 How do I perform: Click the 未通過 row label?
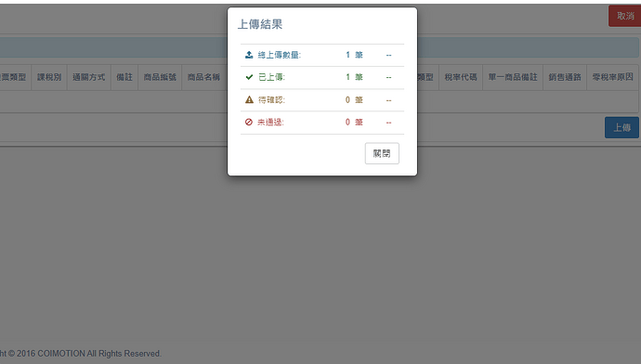tap(270, 123)
